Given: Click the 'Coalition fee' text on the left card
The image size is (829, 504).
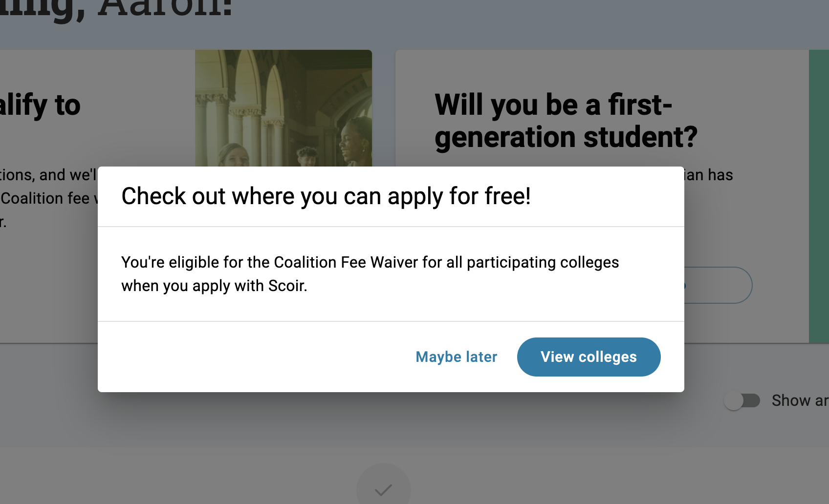Looking at the screenshot, I should tap(45, 198).
